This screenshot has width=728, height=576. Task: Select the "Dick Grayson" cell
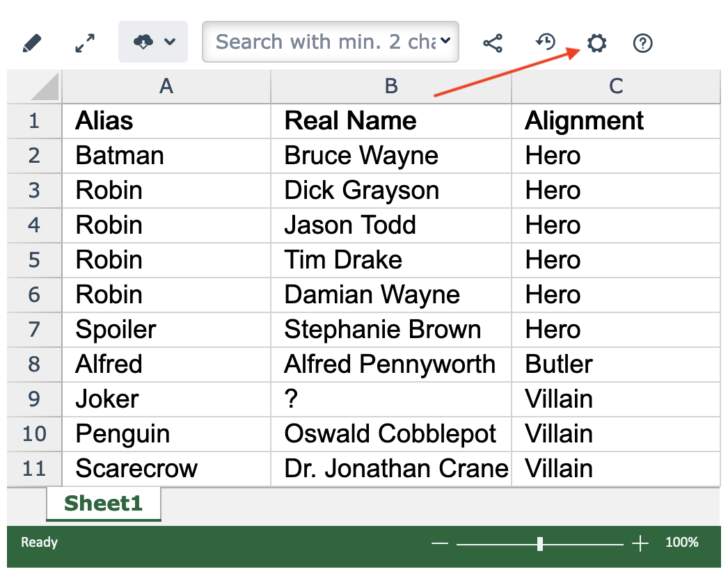point(391,191)
